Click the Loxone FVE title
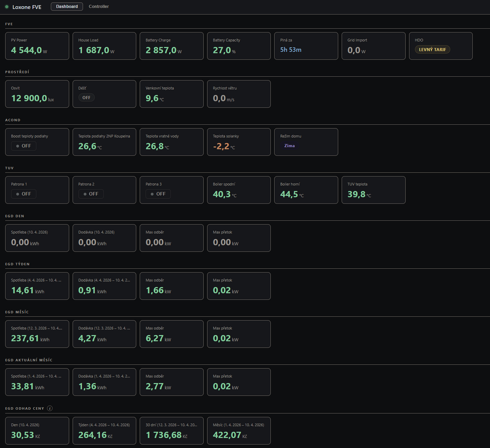 point(27,7)
